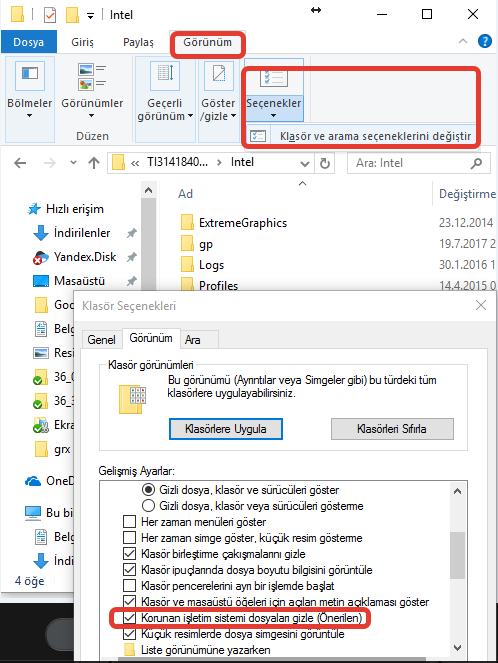Open recent locations dropdown arrow

pos(73,162)
